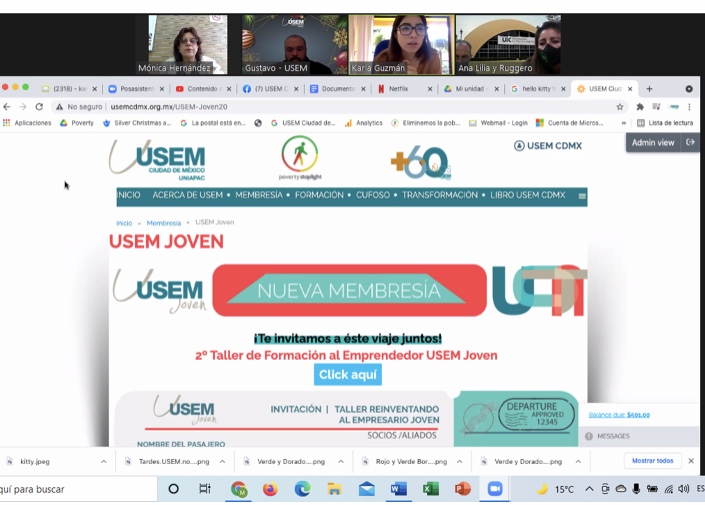Click the Click aquí button
The image size is (705, 505).
pos(348,375)
